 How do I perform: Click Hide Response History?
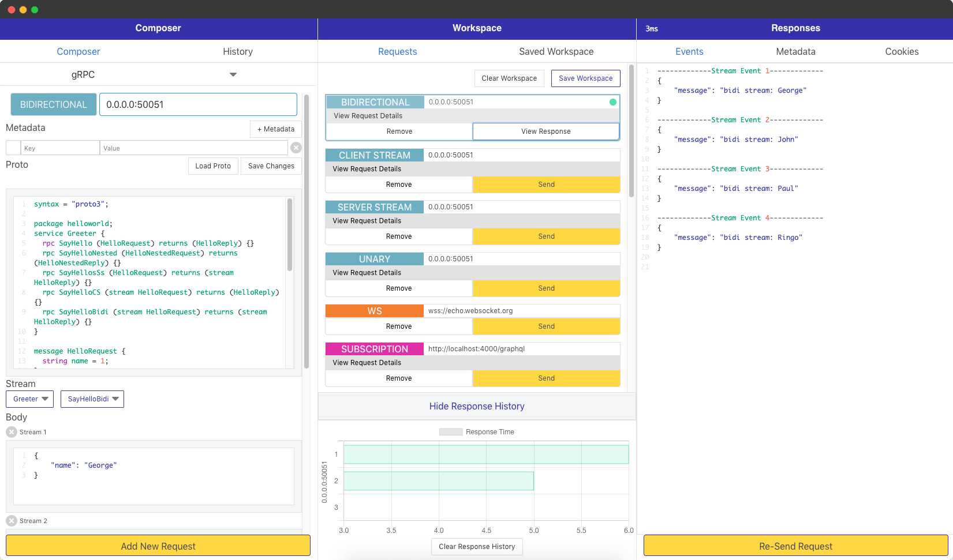pyautogui.click(x=477, y=406)
